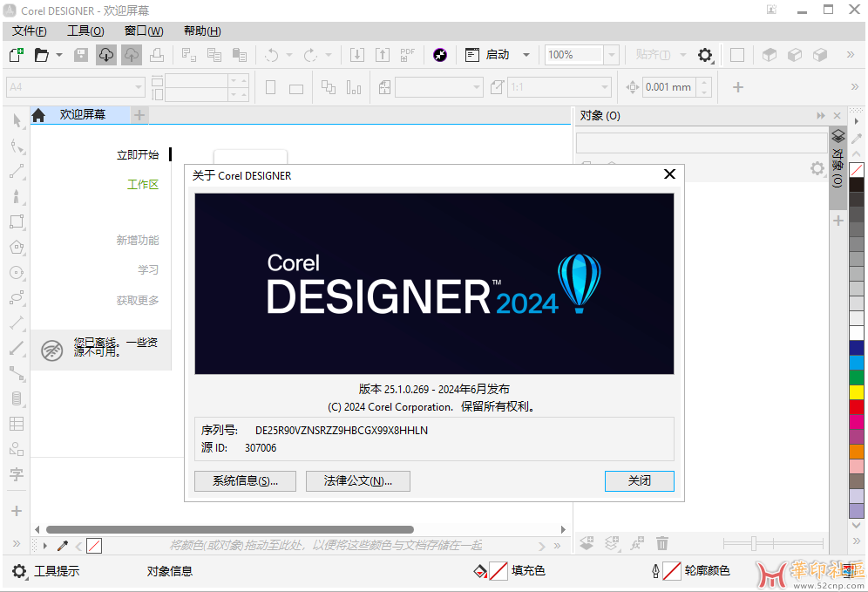The image size is (868, 592).
Task: Click the horizontal scrollbar in welcome screen
Action: (230, 529)
